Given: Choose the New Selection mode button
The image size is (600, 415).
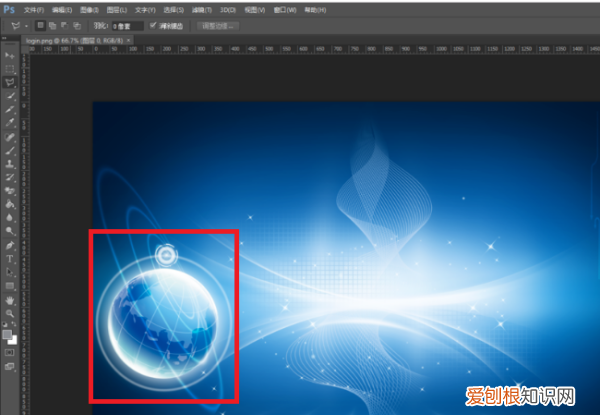Looking at the screenshot, I should pos(42,25).
